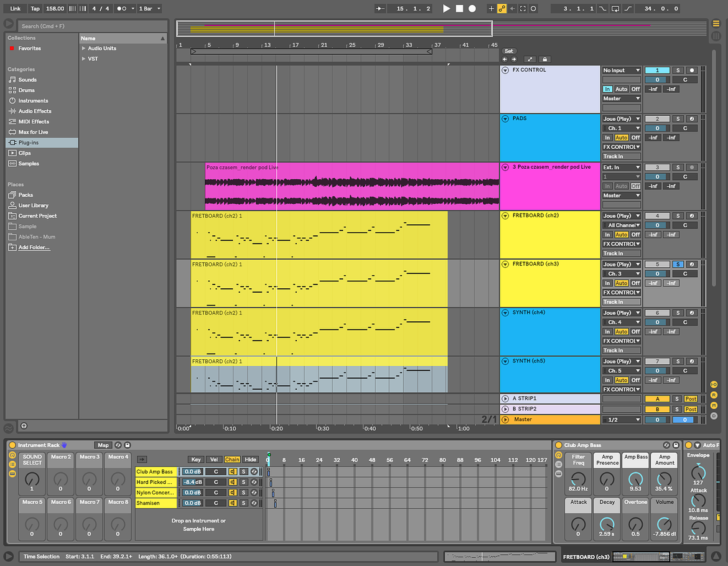The height and width of the screenshot is (566, 728).
Task: Start playback with the Play button
Action: click(446, 8)
